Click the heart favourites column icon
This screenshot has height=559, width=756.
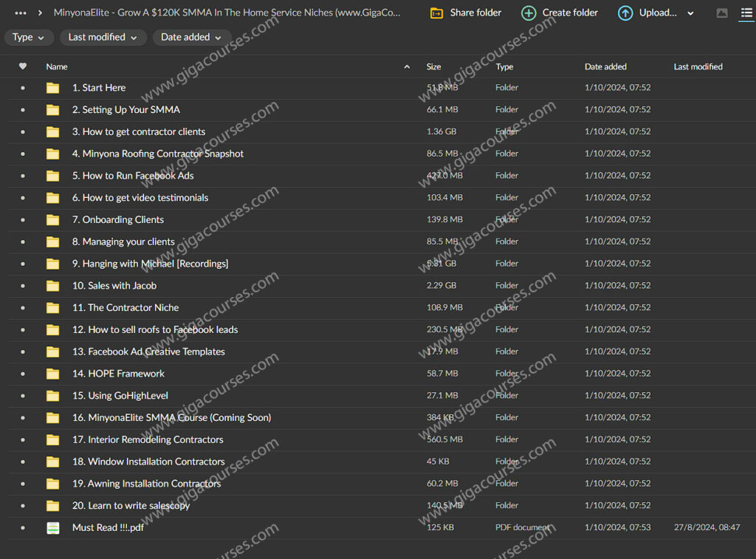tap(23, 66)
